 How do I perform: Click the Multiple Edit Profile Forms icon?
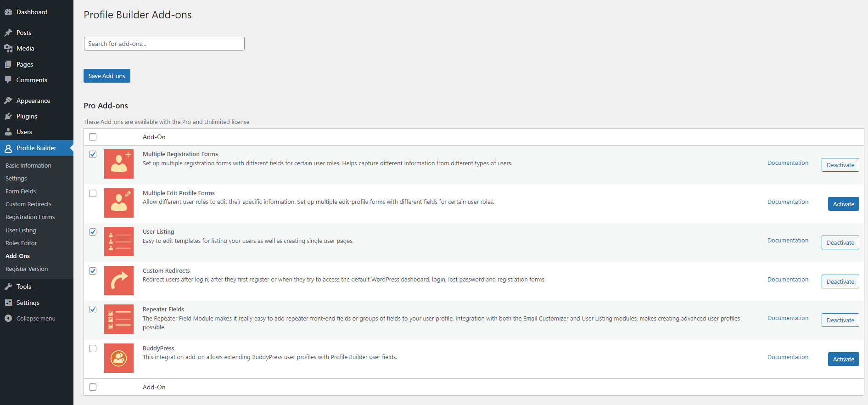click(118, 203)
